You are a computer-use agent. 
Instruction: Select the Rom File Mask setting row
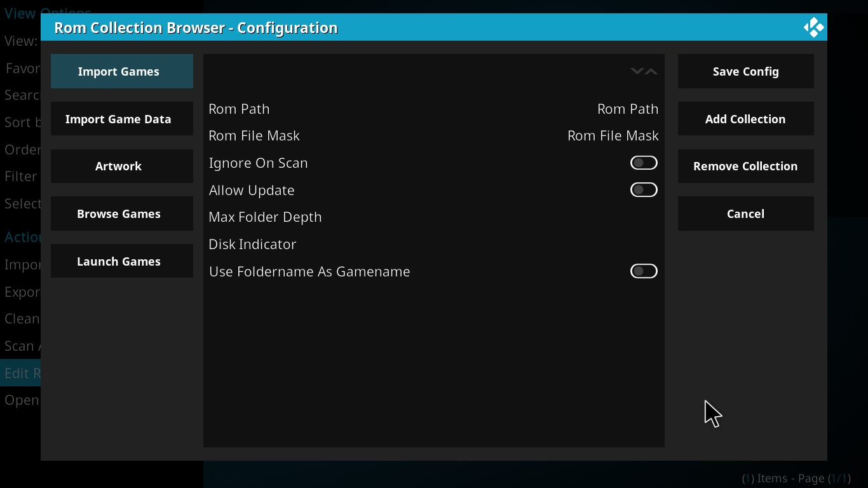433,135
